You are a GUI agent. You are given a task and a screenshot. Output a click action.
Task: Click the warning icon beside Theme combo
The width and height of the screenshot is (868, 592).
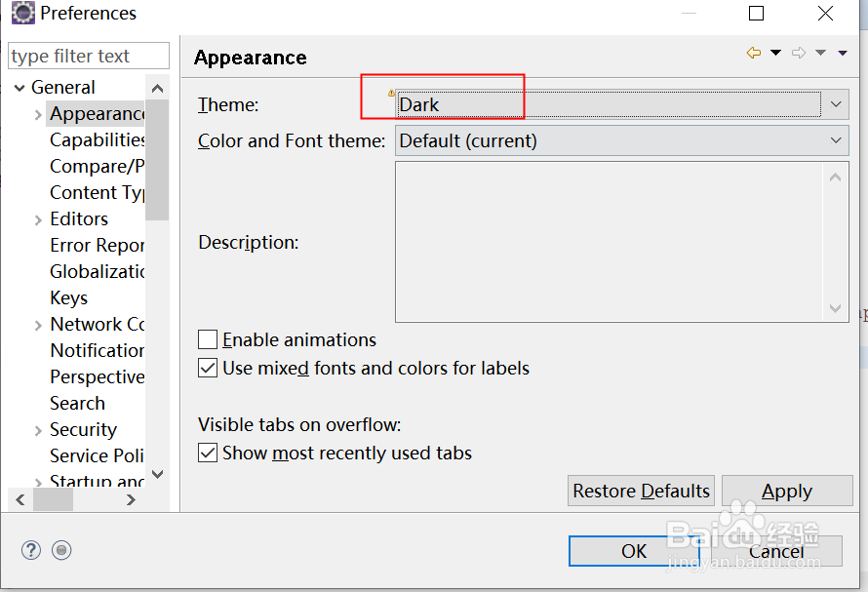click(392, 93)
